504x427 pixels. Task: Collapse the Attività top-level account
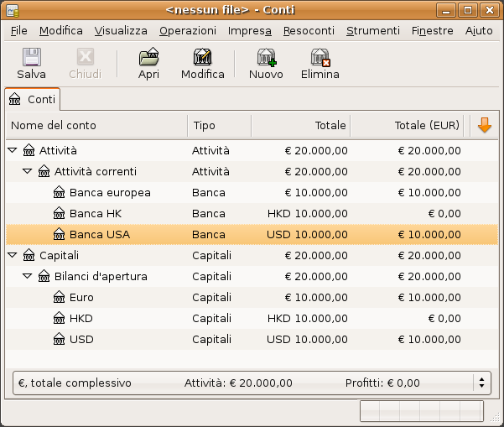tap(13, 150)
